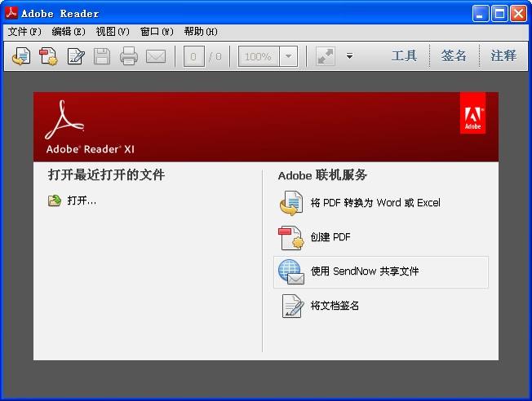This screenshot has height=401, width=532.
Task: Open the 文件(F) menu
Action: click(x=24, y=32)
